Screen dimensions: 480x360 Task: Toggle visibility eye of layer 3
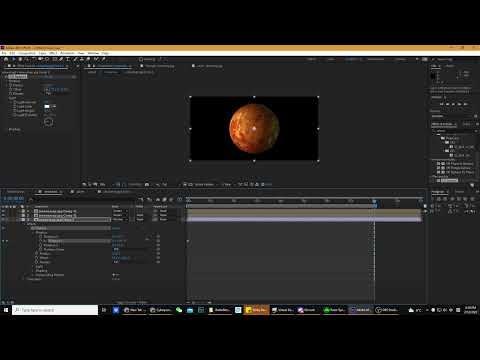point(3,220)
